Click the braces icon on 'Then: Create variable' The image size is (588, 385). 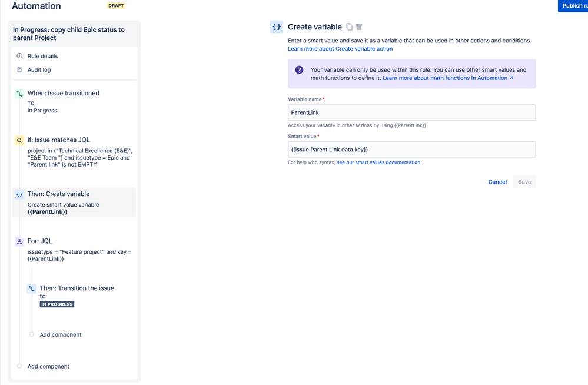click(x=18, y=194)
